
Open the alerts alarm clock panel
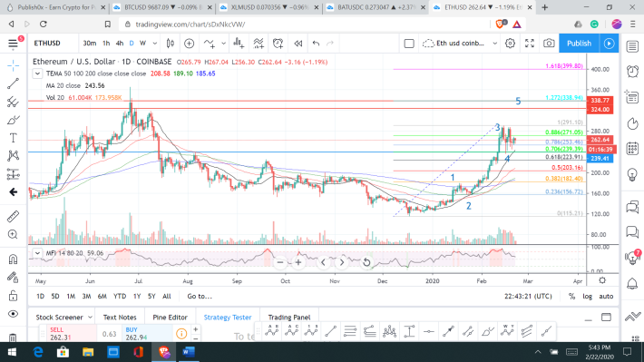pos(632,71)
